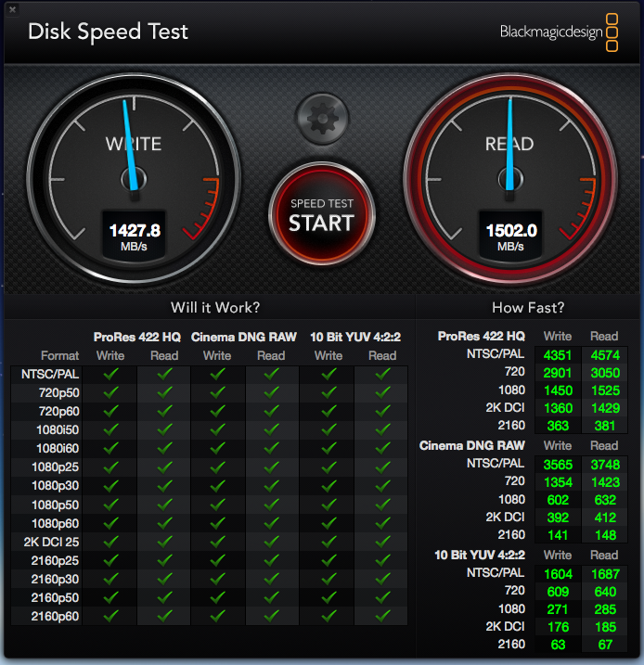The height and width of the screenshot is (665, 644).
Task: Click the How Fast? heading
Action: (528, 308)
